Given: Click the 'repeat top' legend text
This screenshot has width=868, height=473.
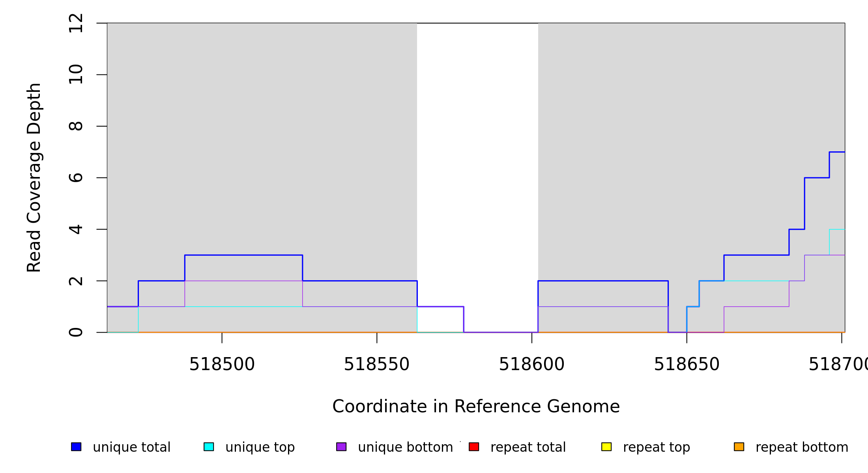Looking at the screenshot, I should (657, 447).
